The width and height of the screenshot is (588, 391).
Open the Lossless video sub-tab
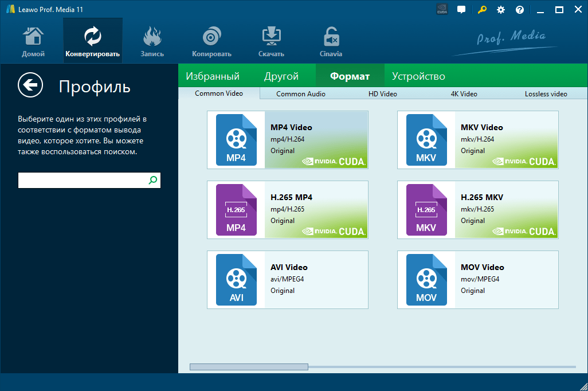546,94
